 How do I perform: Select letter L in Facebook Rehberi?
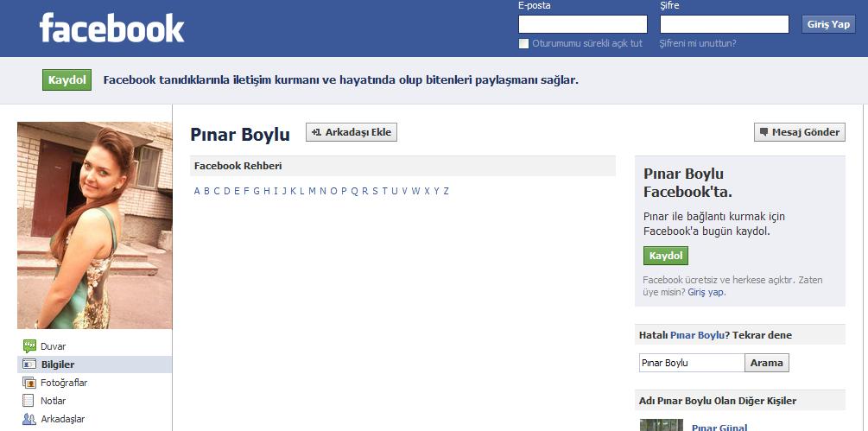(301, 192)
